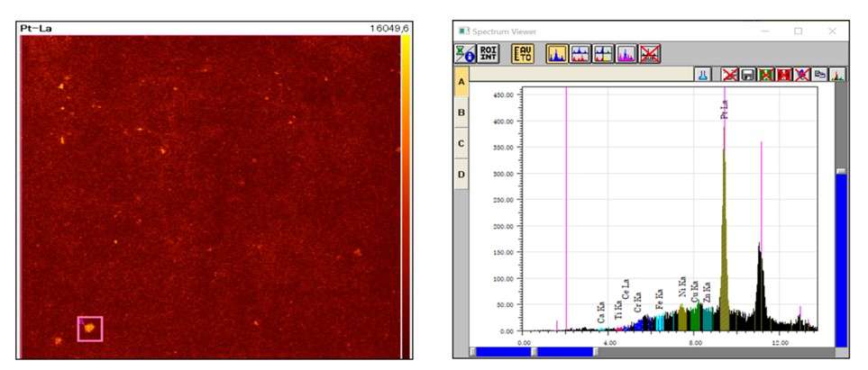Switch to spectrum tab C

[x=461, y=143]
